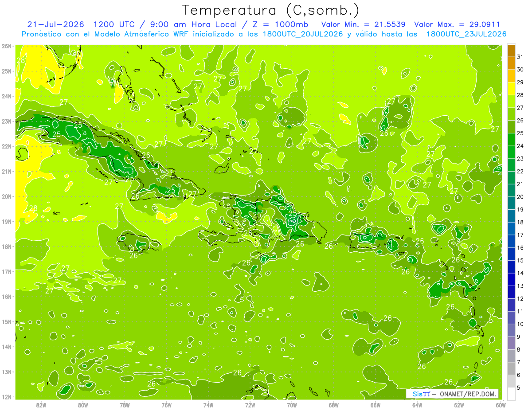Click the '62W' longitude axis label

pyautogui.click(x=459, y=405)
